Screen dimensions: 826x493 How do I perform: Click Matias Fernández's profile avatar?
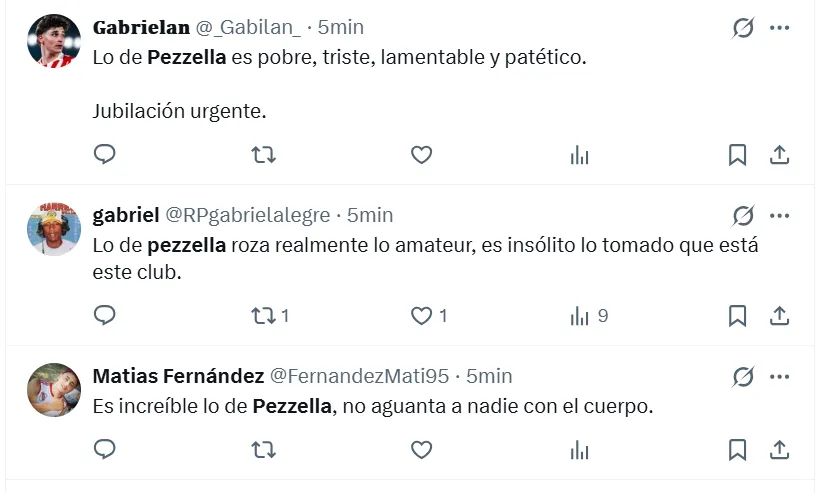tap(53, 390)
